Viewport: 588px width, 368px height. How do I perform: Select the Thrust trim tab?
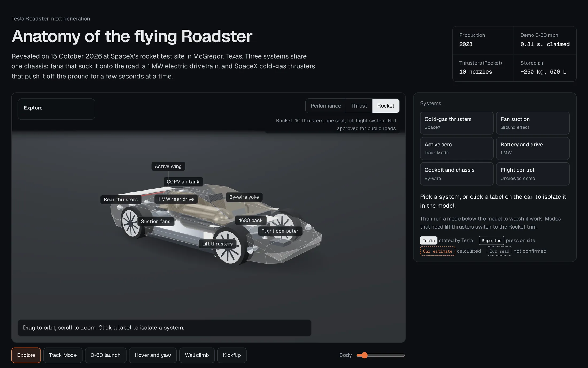(359, 106)
